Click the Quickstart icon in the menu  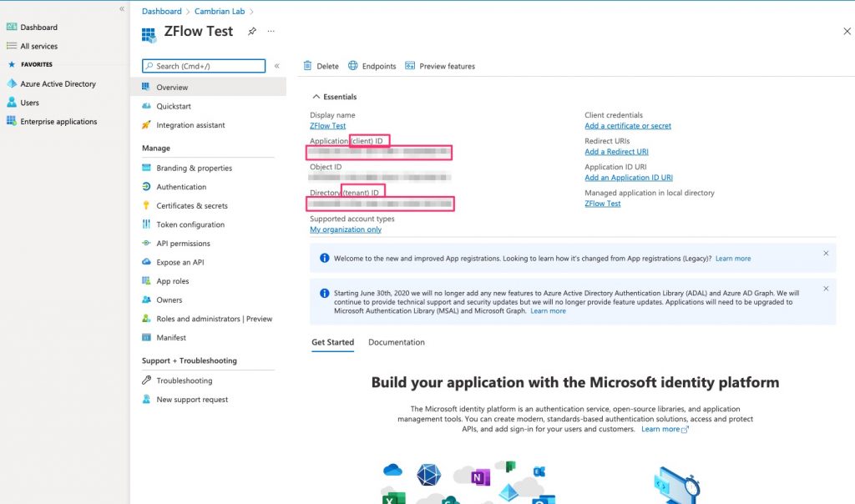146,106
